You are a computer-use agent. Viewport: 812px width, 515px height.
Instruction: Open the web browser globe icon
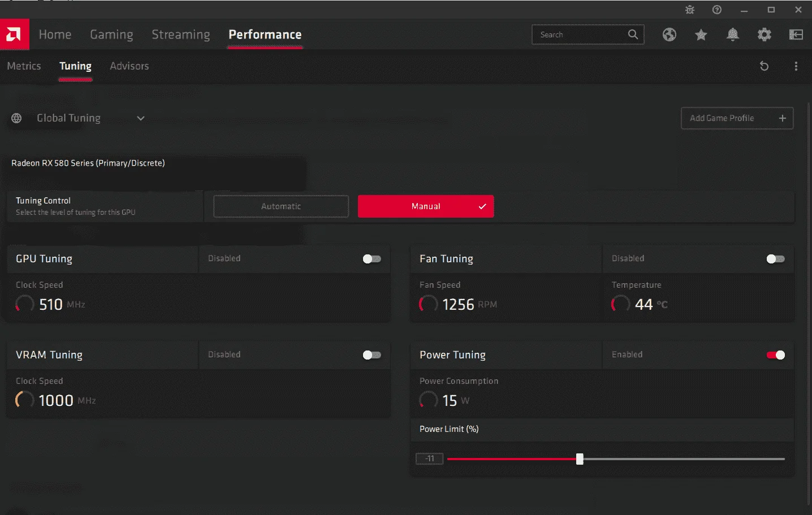(670, 34)
